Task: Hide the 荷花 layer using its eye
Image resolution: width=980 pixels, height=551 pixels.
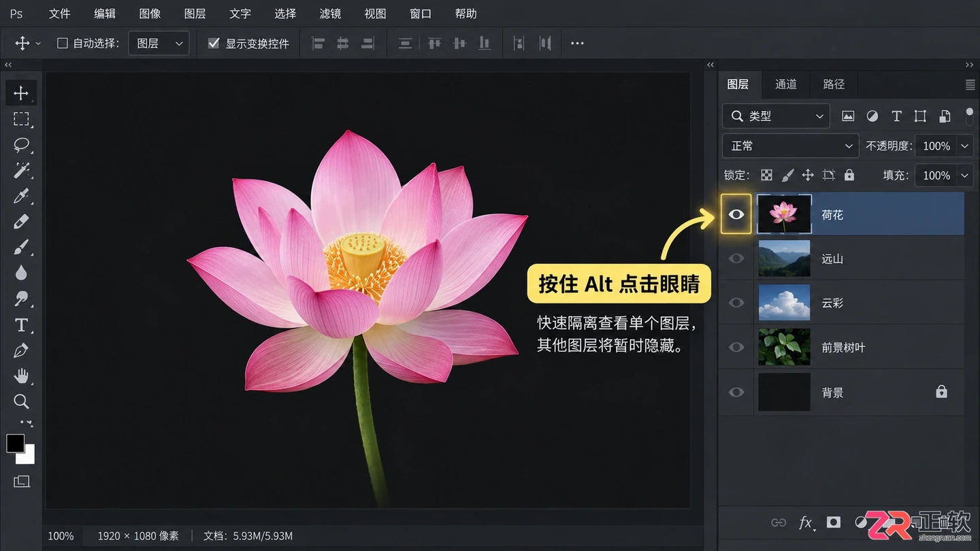Action: point(736,214)
